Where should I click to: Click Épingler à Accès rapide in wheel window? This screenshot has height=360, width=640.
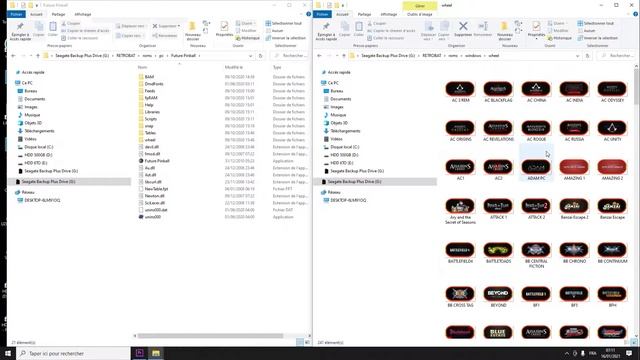tap(326, 31)
